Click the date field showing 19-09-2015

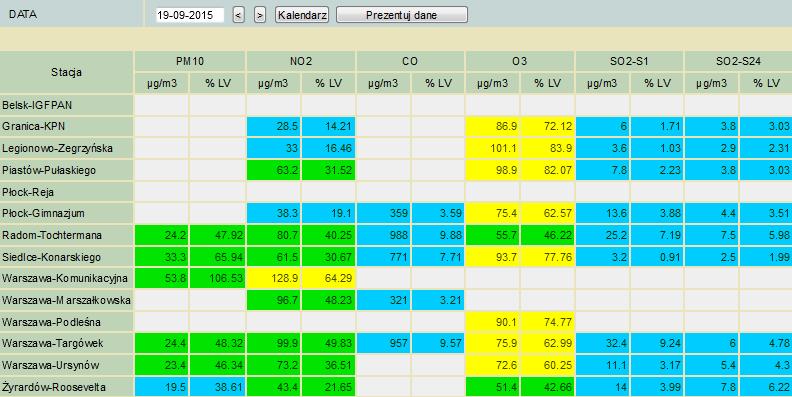(x=189, y=15)
